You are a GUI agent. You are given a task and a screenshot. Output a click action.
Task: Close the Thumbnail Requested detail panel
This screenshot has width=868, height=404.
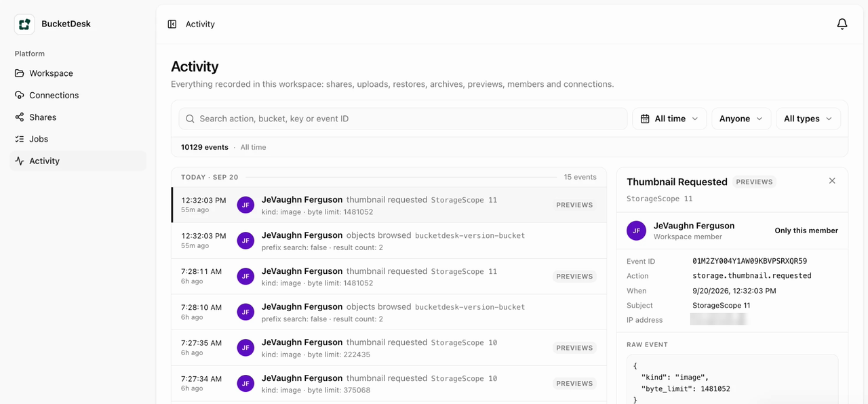[832, 181]
